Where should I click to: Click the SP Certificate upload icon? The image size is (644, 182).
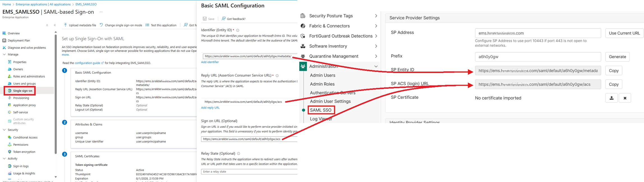coord(611,98)
